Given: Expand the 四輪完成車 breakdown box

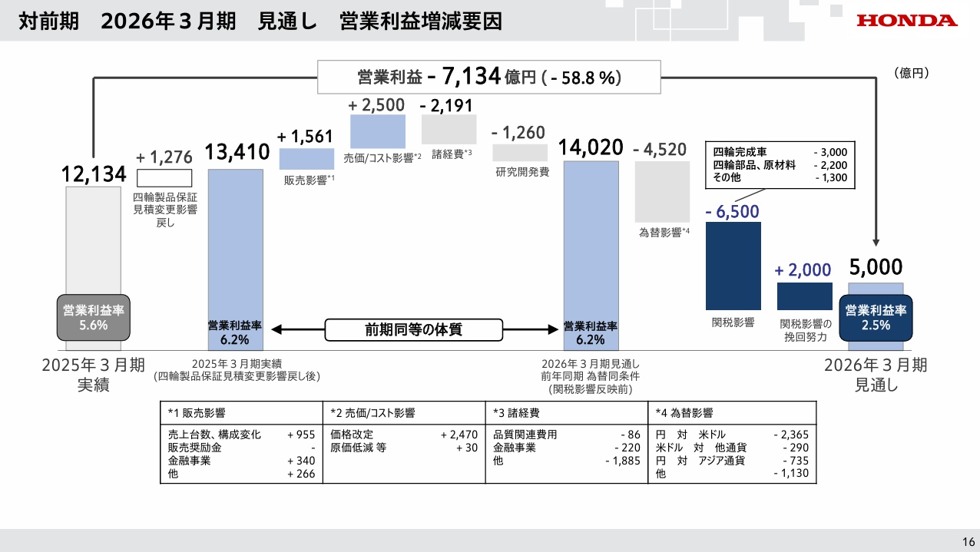Looking at the screenshot, I should tap(780, 159).
